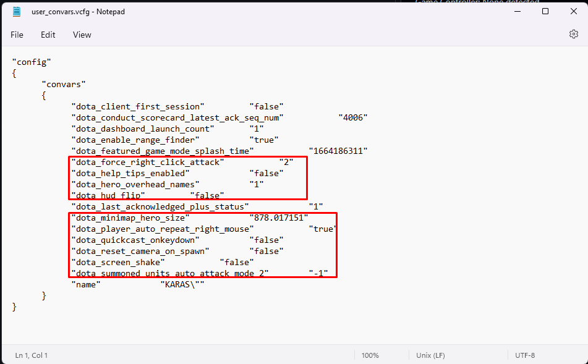Click the View menu label icon area
This screenshot has height=364, width=588.
(x=82, y=35)
